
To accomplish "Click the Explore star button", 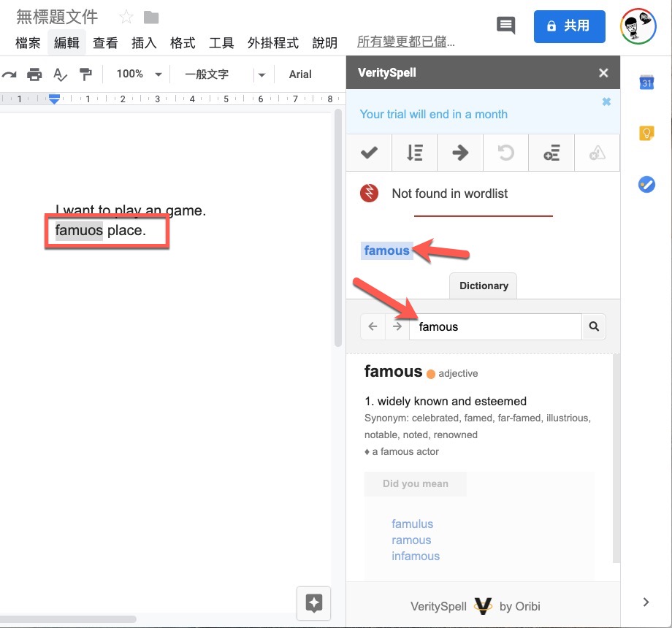I will pos(313,603).
